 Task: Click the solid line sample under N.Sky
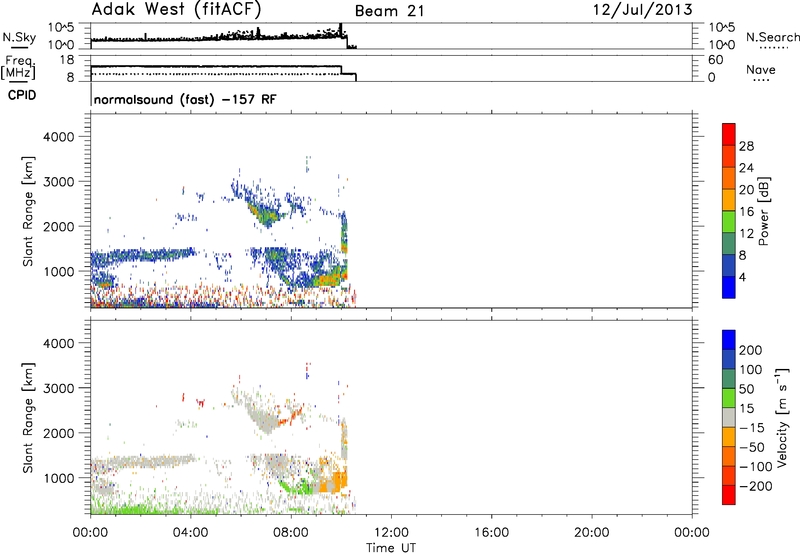coord(19,48)
